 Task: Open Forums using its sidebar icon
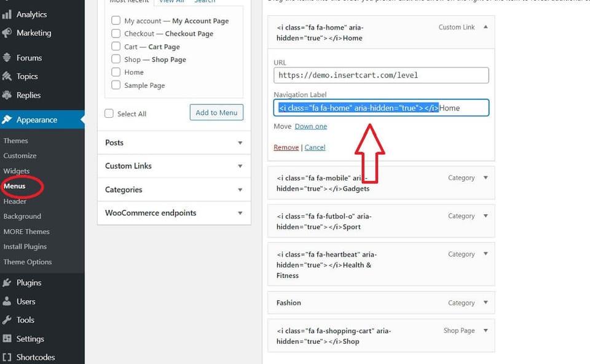pyautogui.click(x=7, y=58)
